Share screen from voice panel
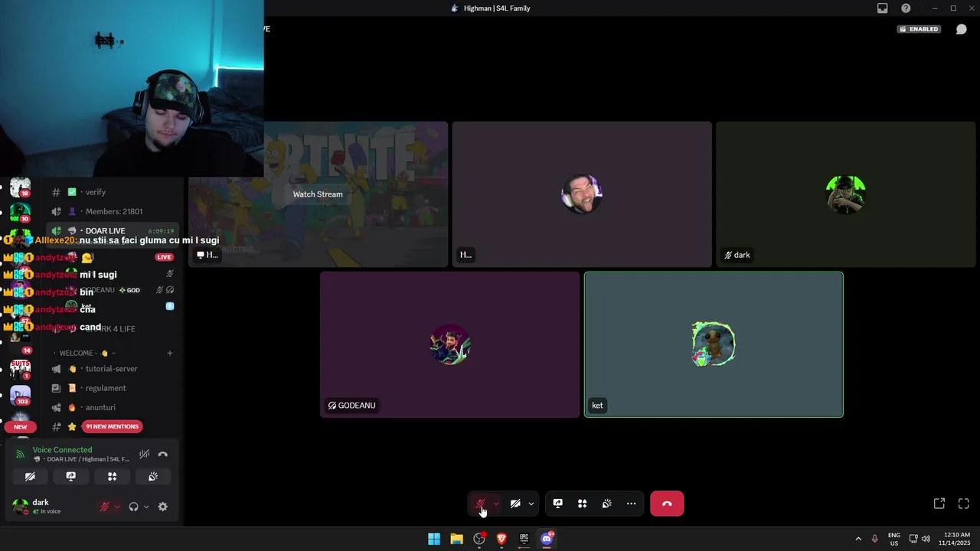Screen dimensions: 980x551 click(71, 476)
